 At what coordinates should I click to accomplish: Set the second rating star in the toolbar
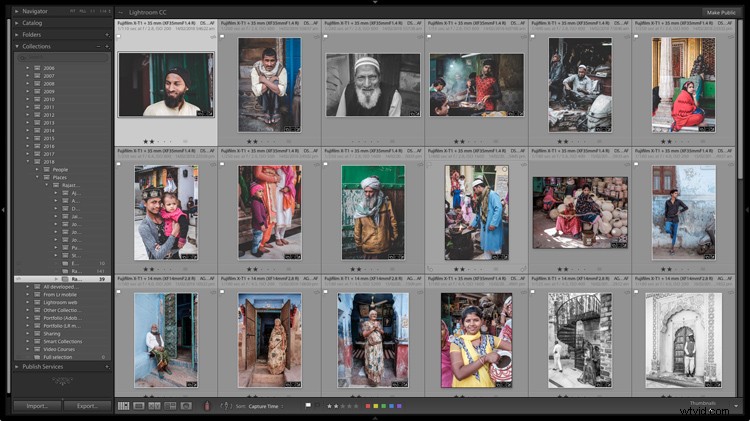point(335,406)
